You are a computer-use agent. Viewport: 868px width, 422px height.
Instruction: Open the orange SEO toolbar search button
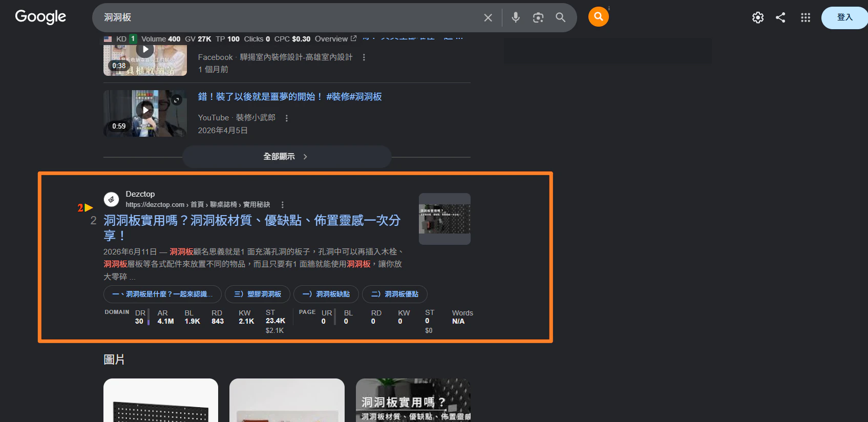[x=598, y=16]
